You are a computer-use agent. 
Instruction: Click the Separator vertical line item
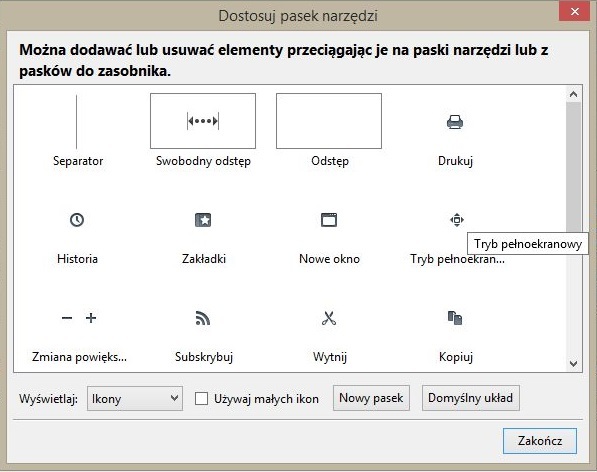coord(77,122)
